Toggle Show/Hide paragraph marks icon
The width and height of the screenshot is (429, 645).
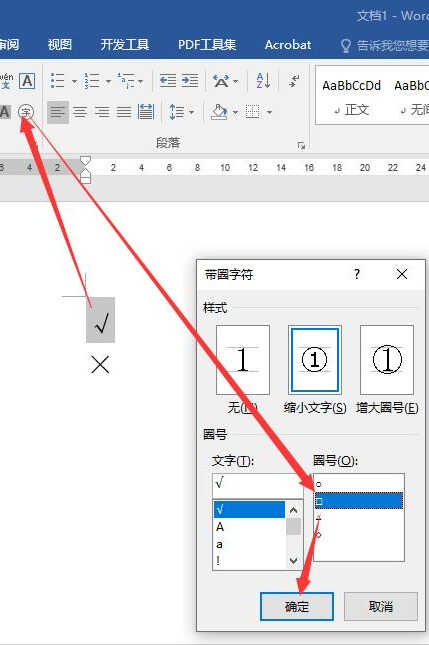point(294,81)
